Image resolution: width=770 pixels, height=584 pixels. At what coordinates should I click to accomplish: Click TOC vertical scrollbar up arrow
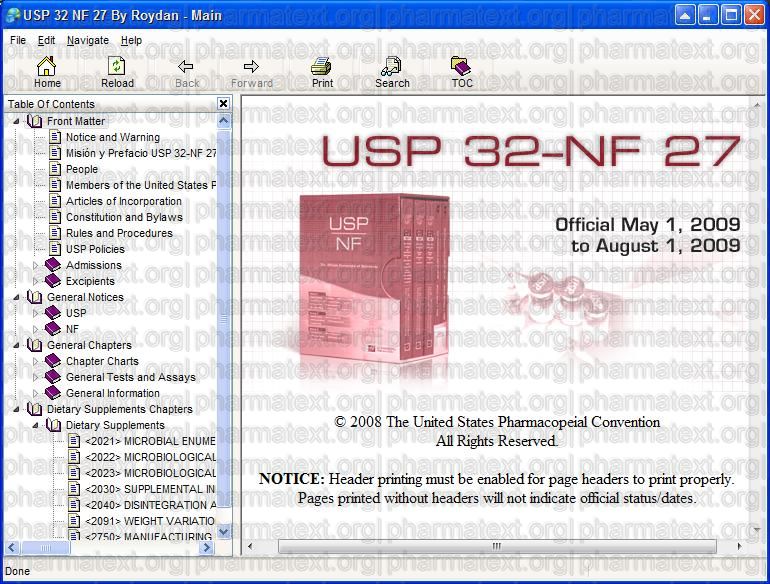coord(224,120)
